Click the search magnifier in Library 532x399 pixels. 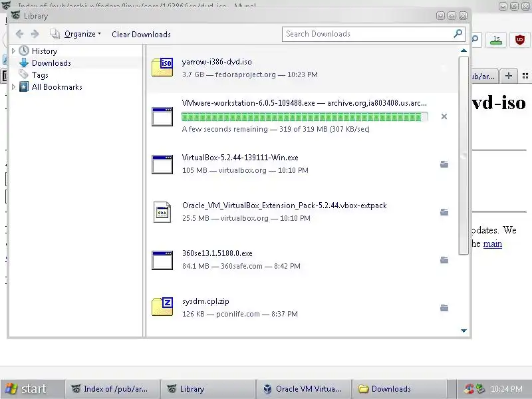point(458,34)
